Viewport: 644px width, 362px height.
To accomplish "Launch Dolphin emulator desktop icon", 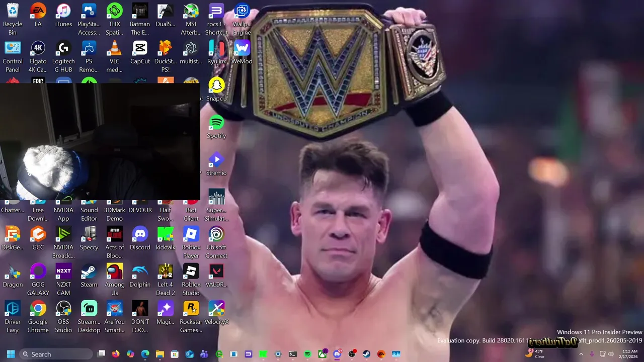I will (140, 276).
